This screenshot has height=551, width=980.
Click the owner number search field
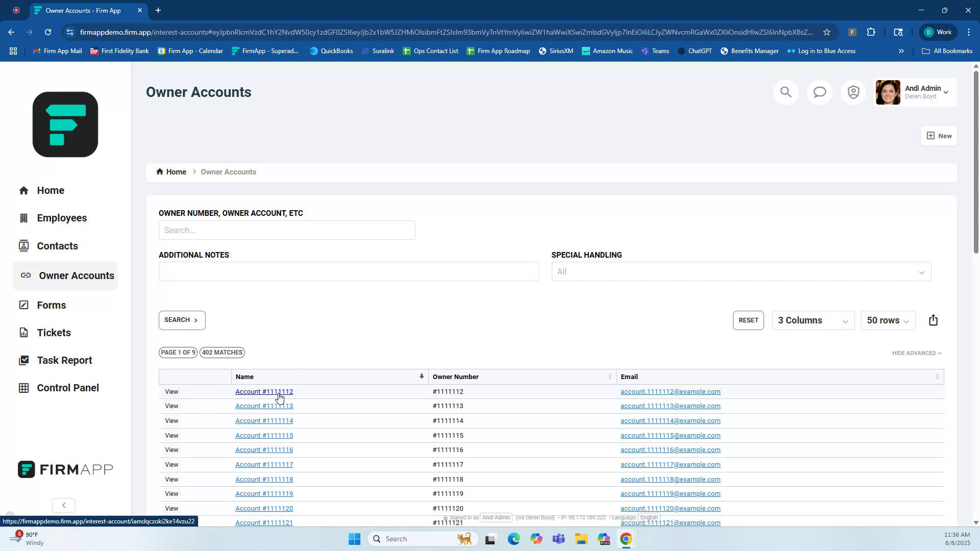(x=287, y=230)
